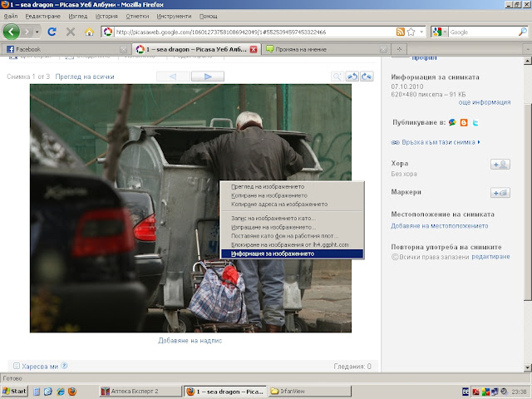Open the Изглед menu
The height and width of the screenshot is (399, 532).
[x=77, y=17]
